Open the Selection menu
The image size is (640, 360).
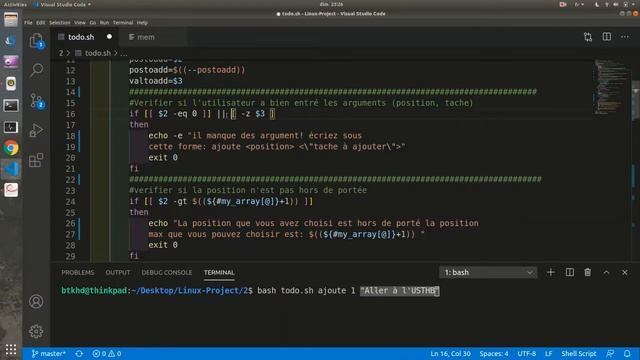pos(60,22)
